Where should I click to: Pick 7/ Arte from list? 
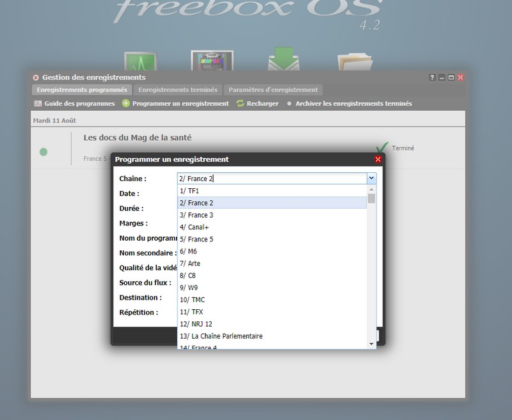click(x=273, y=263)
